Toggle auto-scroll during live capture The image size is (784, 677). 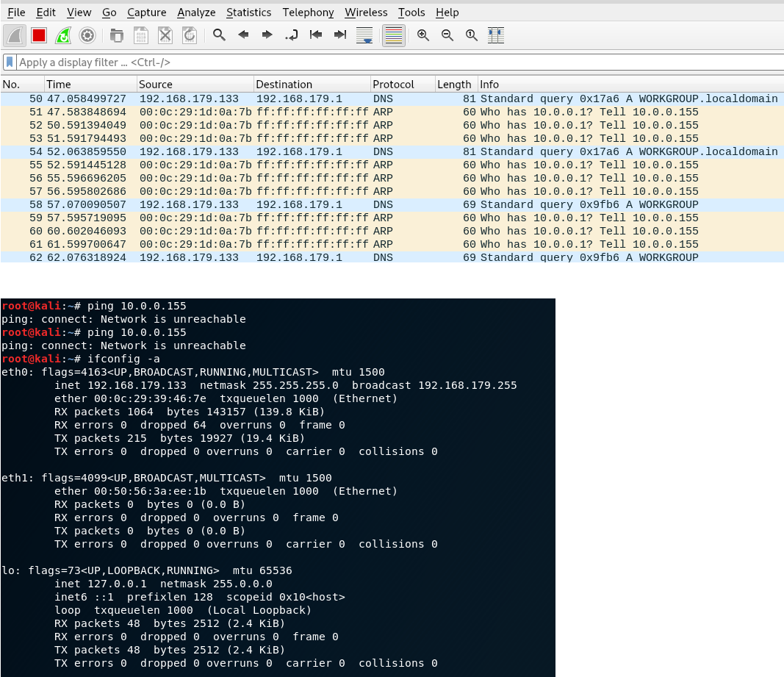coord(364,35)
